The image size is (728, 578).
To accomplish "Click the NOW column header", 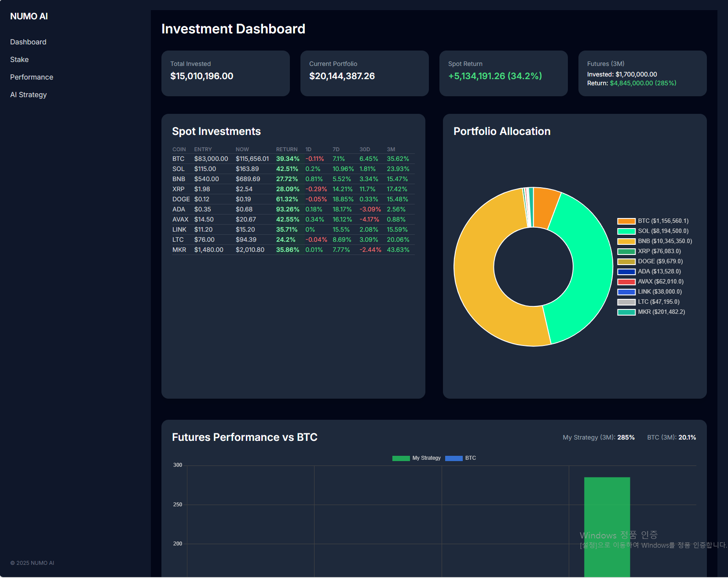I will tap(242, 149).
